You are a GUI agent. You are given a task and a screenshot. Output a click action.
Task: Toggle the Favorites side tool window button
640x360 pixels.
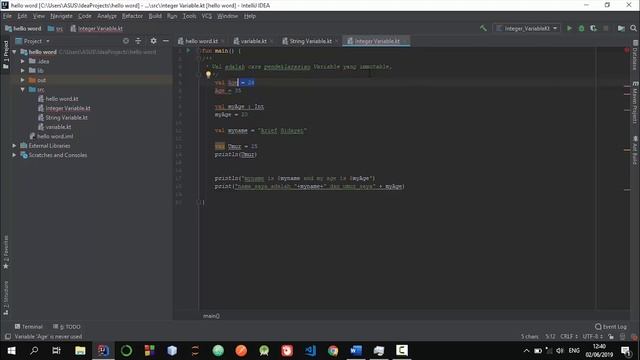tap(6, 252)
